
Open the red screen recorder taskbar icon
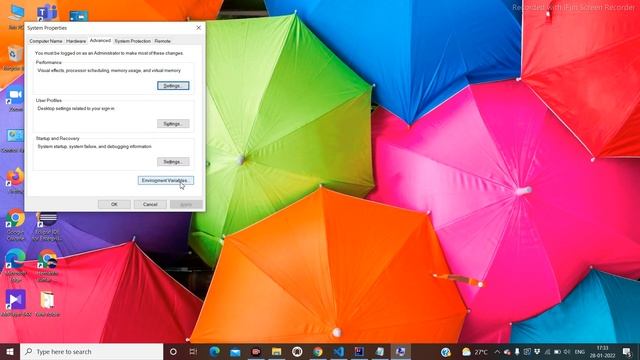[x=256, y=351]
